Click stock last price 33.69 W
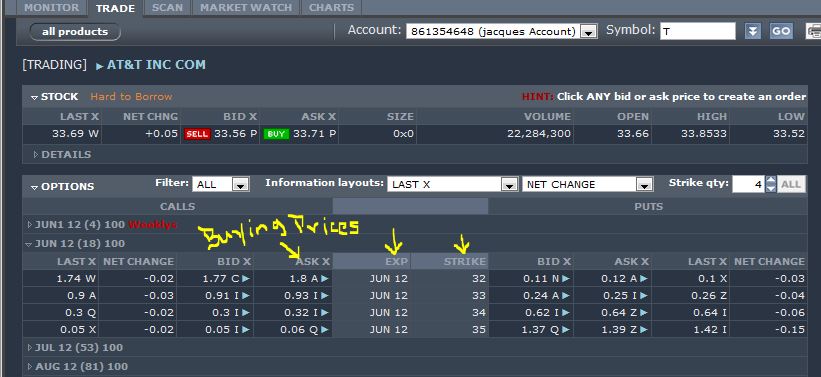 tap(75, 134)
